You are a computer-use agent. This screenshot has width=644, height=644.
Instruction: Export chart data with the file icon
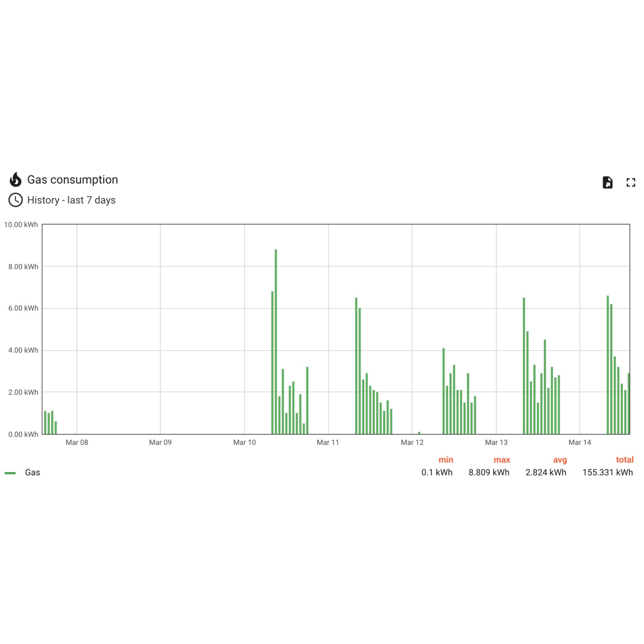pyautogui.click(x=607, y=182)
